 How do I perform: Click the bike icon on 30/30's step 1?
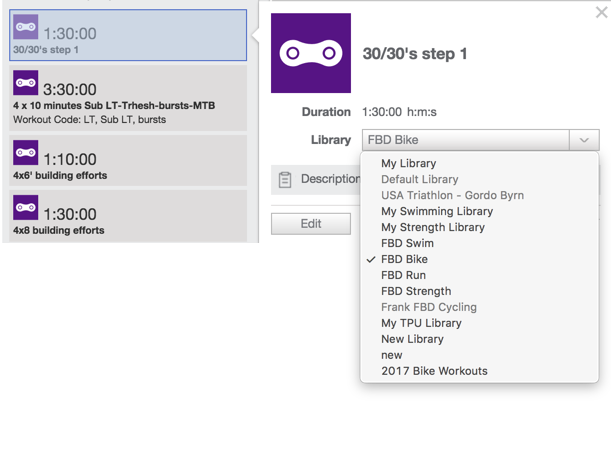(x=26, y=27)
